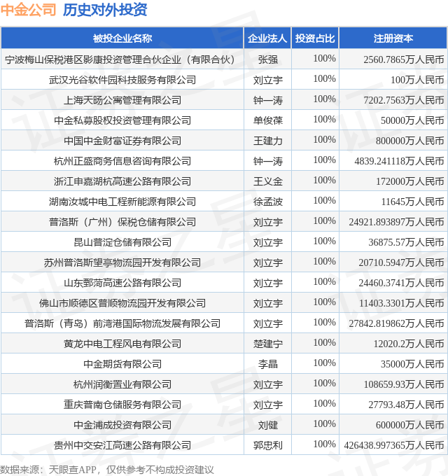Select 中金期货有限公司 cell
The image size is (448, 476).
point(122,364)
